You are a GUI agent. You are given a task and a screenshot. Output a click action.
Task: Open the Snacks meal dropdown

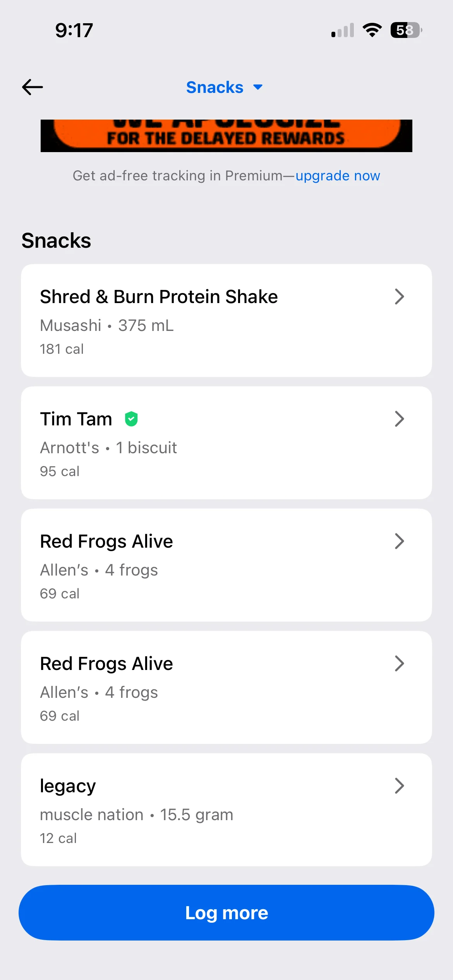pos(215,87)
